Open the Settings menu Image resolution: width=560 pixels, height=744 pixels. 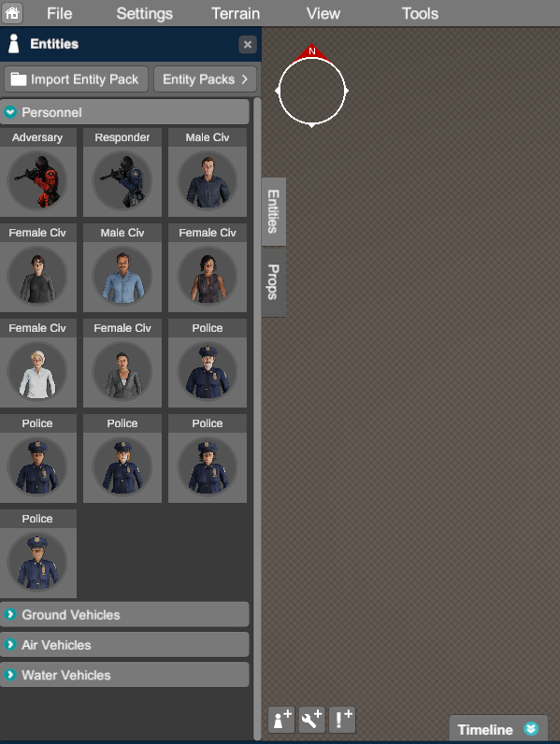(x=144, y=13)
